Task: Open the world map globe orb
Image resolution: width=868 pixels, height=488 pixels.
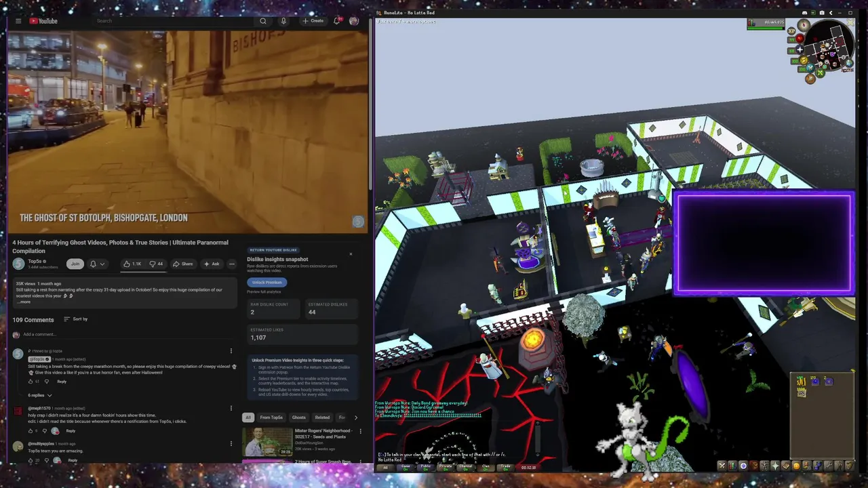Action: tap(849, 63)
